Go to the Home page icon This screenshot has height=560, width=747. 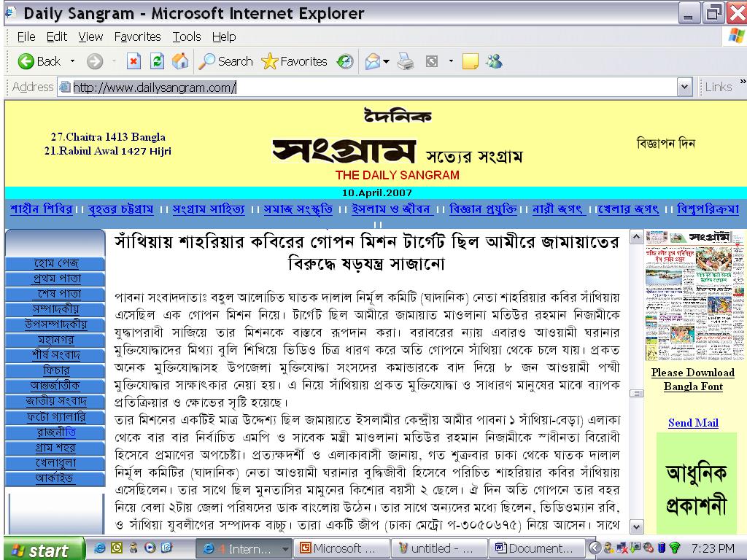tap(180, 61)
